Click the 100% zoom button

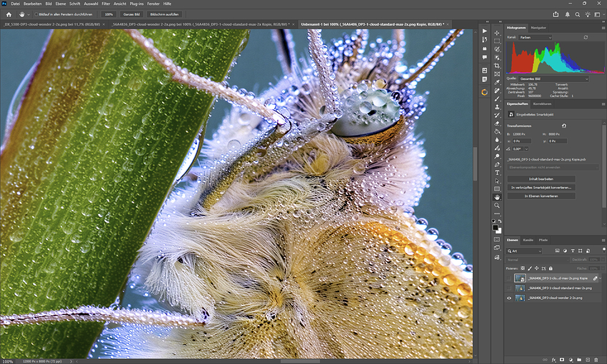[109, 14]
